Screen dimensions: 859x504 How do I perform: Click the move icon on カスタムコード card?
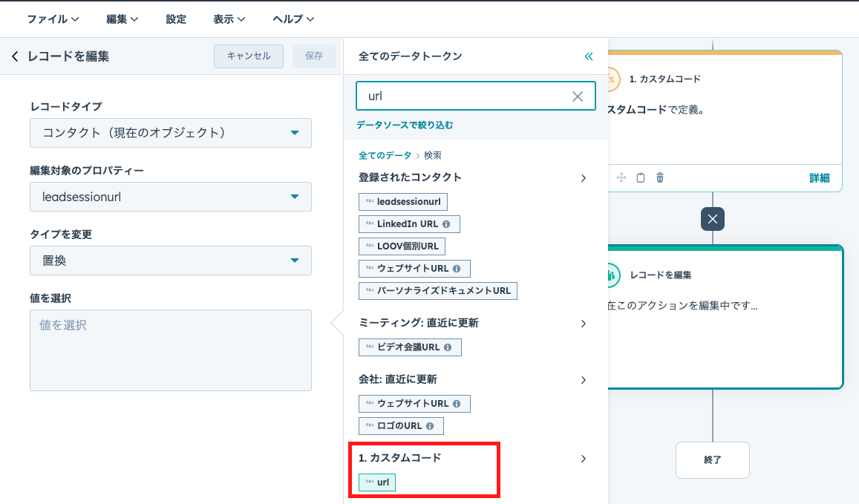(x=621, y=177)
